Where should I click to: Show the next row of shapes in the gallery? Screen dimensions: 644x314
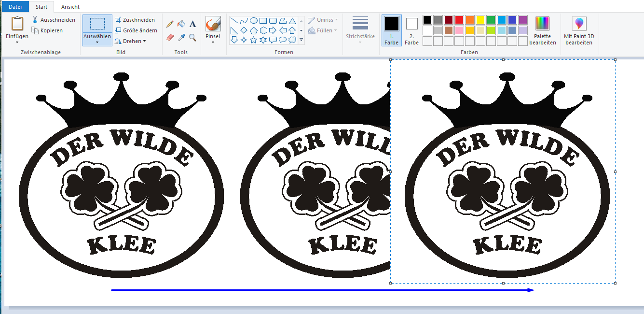pos(301,30)
